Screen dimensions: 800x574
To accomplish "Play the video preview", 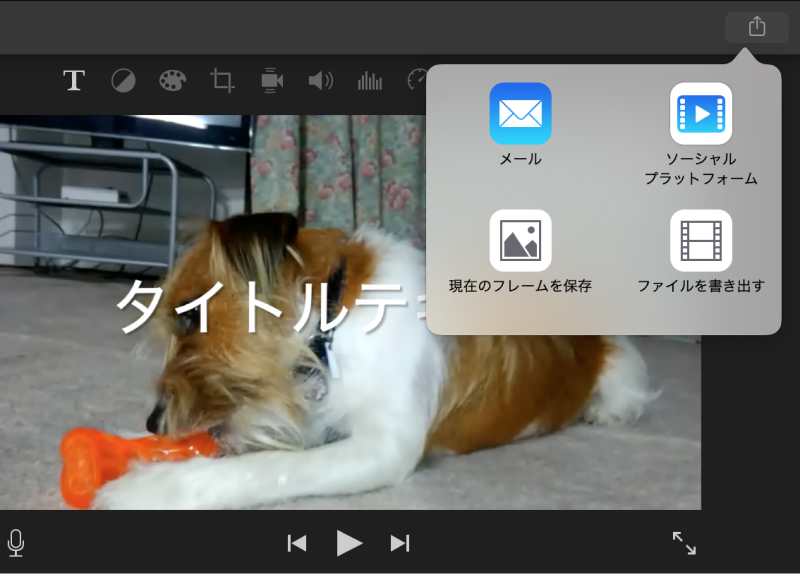I will [349, 543].
